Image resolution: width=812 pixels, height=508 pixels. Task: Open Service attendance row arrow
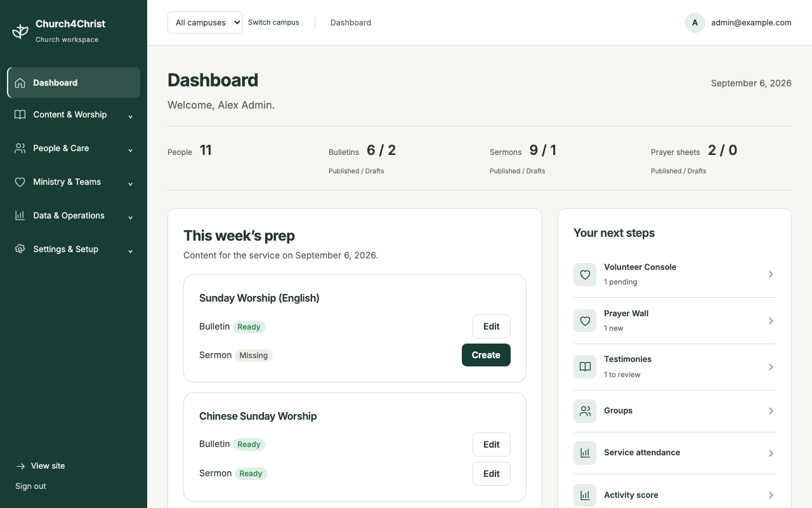[771, 453]
